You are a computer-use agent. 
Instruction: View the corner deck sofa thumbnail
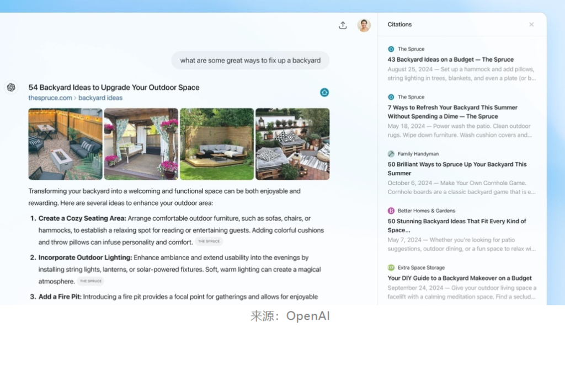pos(216,144)
